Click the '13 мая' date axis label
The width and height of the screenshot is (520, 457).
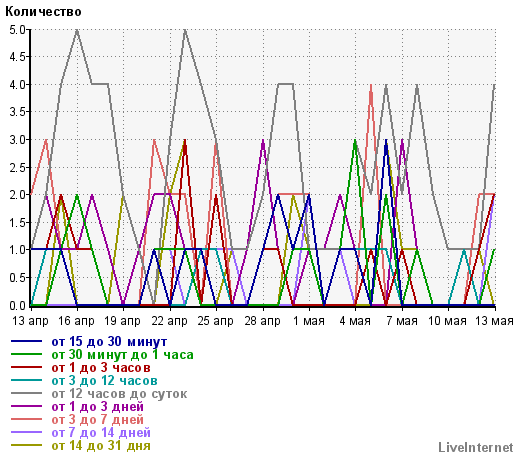pos(494,321)
